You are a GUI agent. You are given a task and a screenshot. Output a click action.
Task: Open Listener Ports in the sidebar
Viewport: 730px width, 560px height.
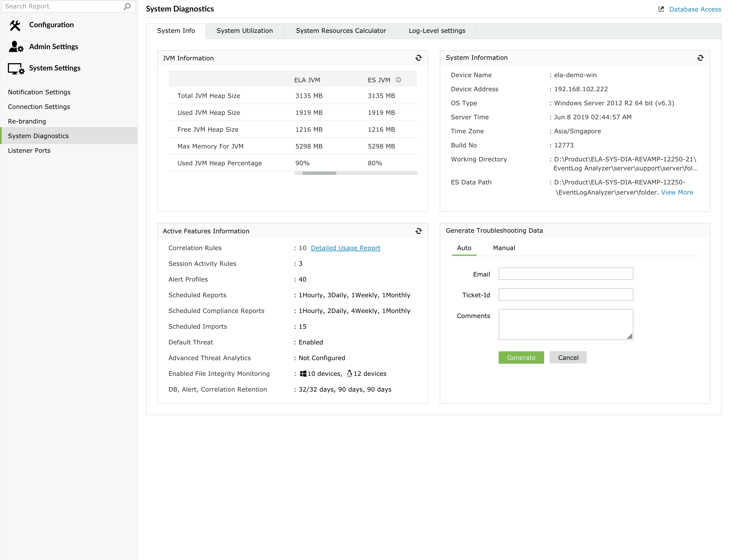29,151
